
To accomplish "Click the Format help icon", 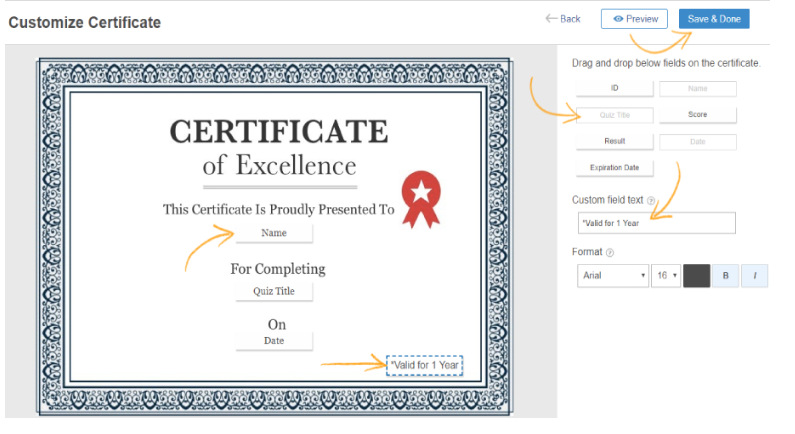I will pyautogui.click(x=610, y=253).
